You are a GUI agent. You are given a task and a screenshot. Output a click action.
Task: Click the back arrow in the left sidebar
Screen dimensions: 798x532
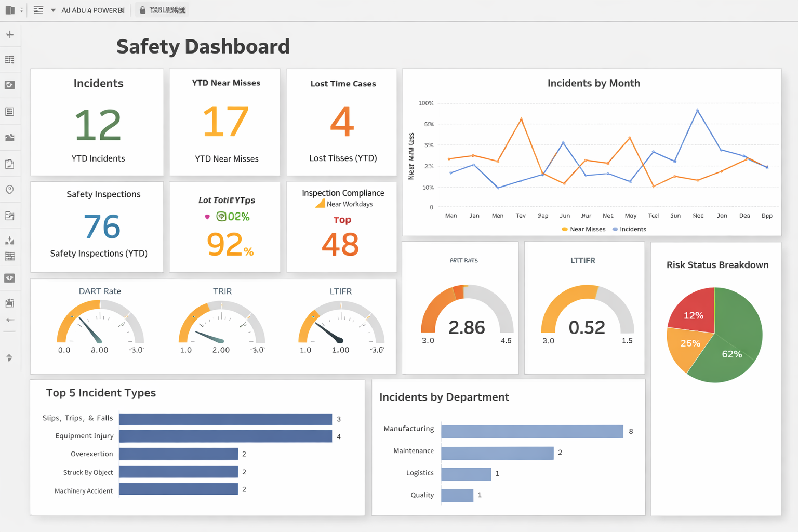[x=9, y=320]
